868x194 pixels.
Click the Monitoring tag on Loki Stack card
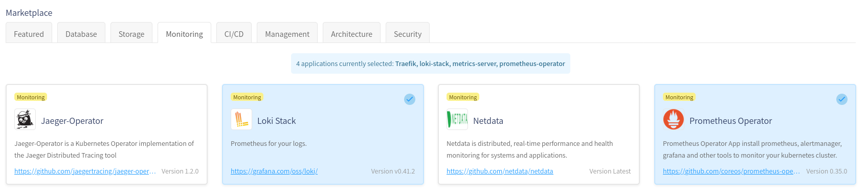pos(247,97)
